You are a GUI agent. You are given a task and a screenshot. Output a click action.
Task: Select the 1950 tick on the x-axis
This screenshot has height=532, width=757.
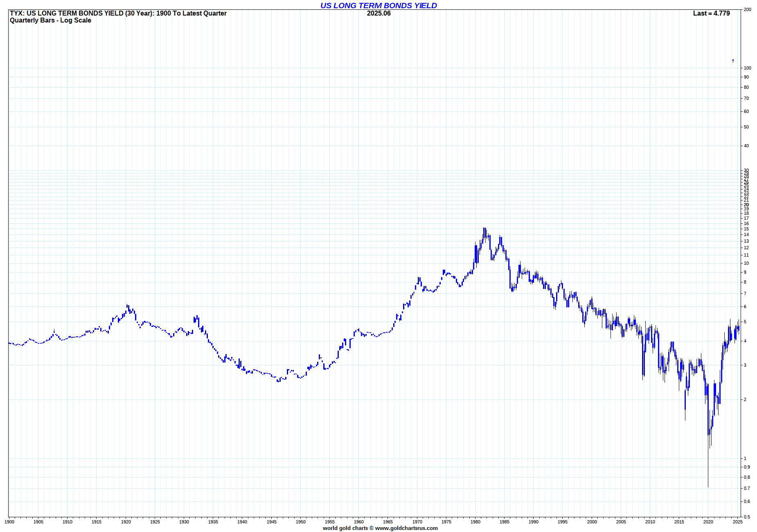click(x=300, y=522)
